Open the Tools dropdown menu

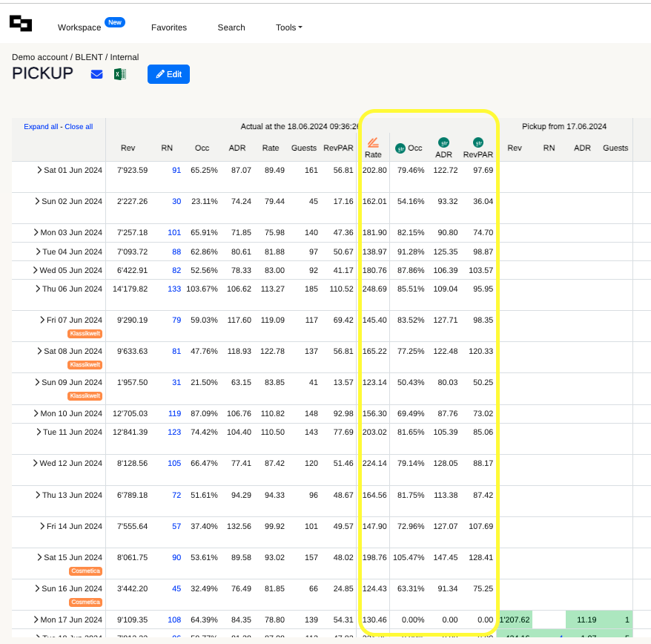[289, 27]
